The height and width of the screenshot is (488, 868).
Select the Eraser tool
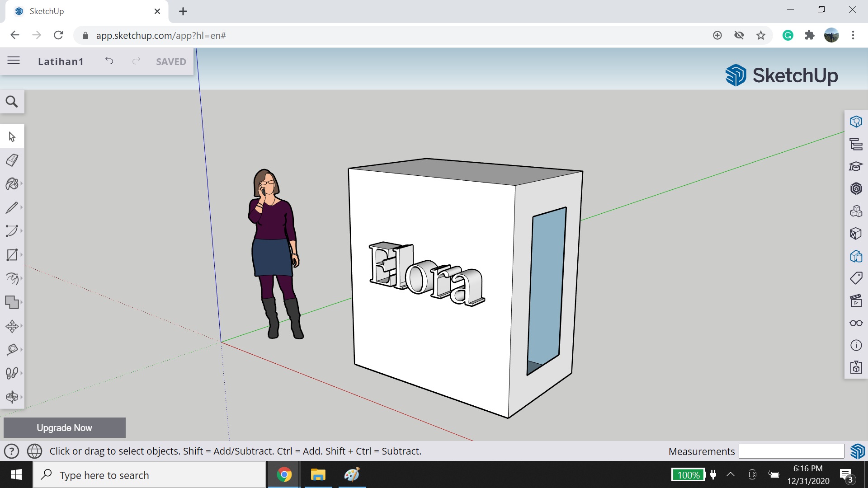point(12,160)
